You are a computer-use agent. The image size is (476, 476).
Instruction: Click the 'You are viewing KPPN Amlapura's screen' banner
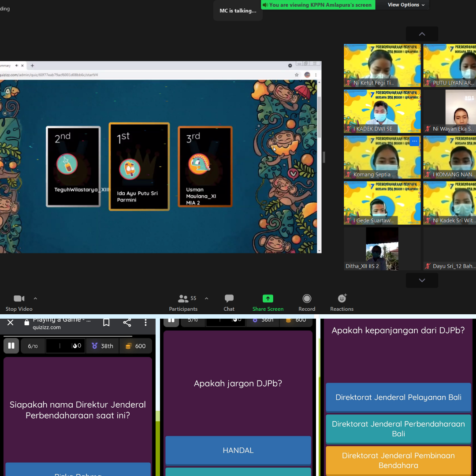pyautogui.click(x=318, y=5)
